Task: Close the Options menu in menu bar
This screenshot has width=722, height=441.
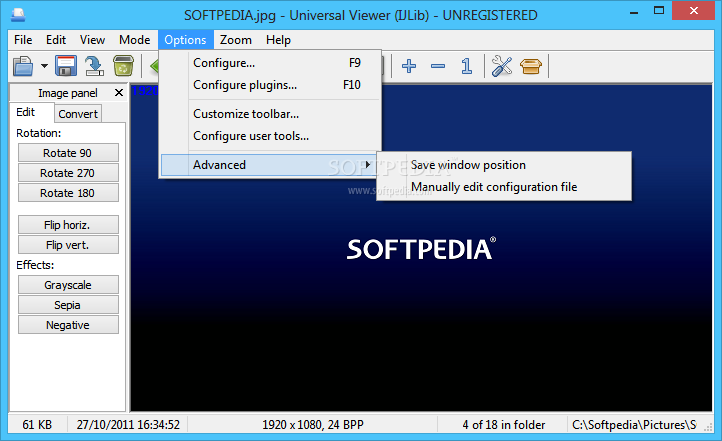Action: [186, 40]
